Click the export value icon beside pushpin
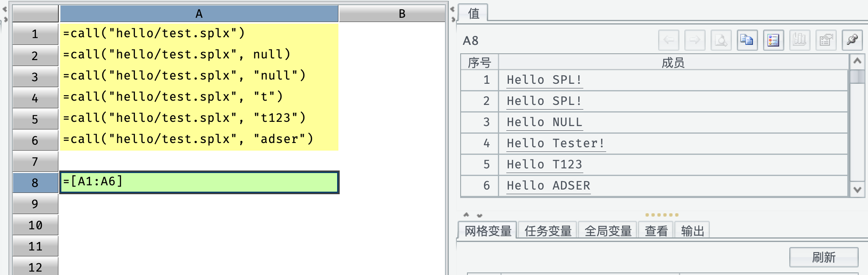Image resolution: width=868 pixels, height=275 pixels. pos(826,40)
